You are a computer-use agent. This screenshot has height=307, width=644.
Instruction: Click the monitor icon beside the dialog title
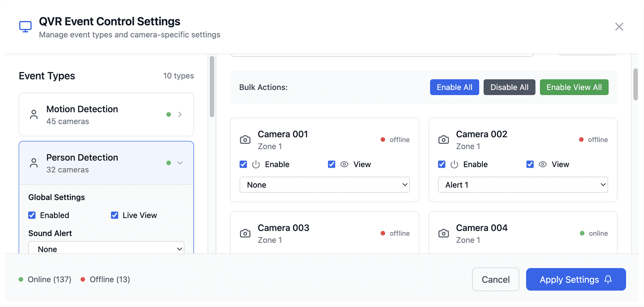[x=25, y=27]
